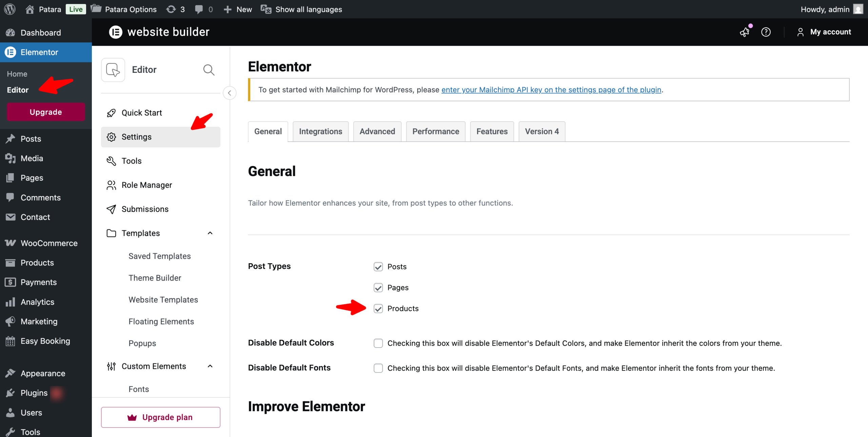Collapse the Editor sidebar with arrow toggle
The width and height of the screenshot is (868, 437).
[230, 93]
